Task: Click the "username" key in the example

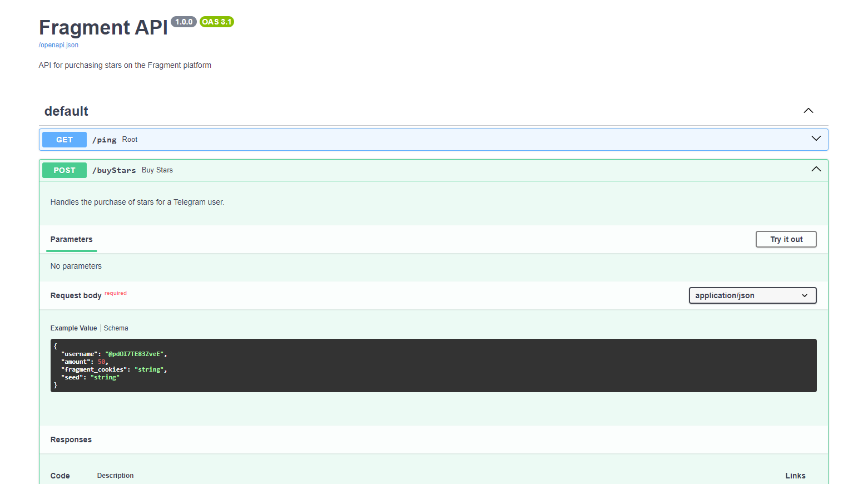Action: (x=79, y=354)
